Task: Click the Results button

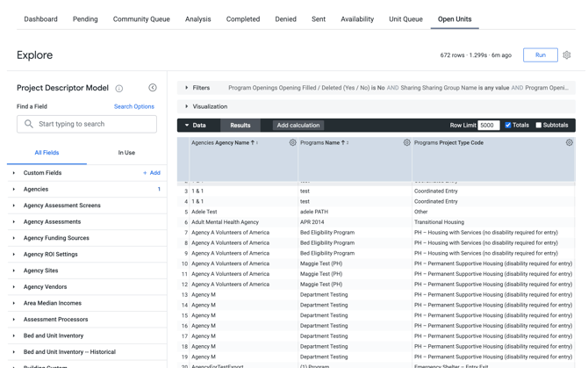Action: (240, 126)
